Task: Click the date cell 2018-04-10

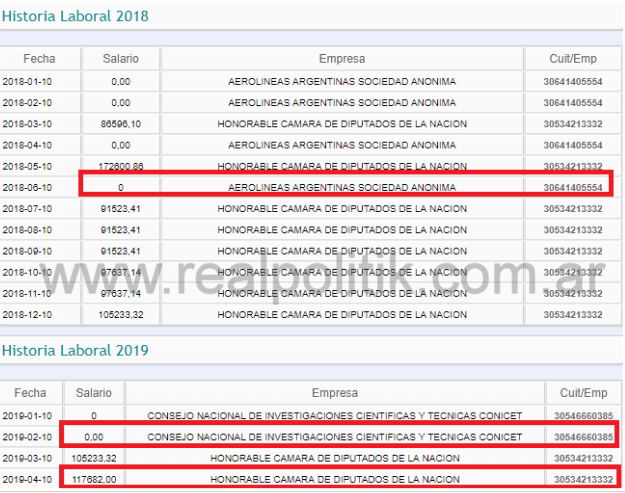Action: [x=27, y=145]
